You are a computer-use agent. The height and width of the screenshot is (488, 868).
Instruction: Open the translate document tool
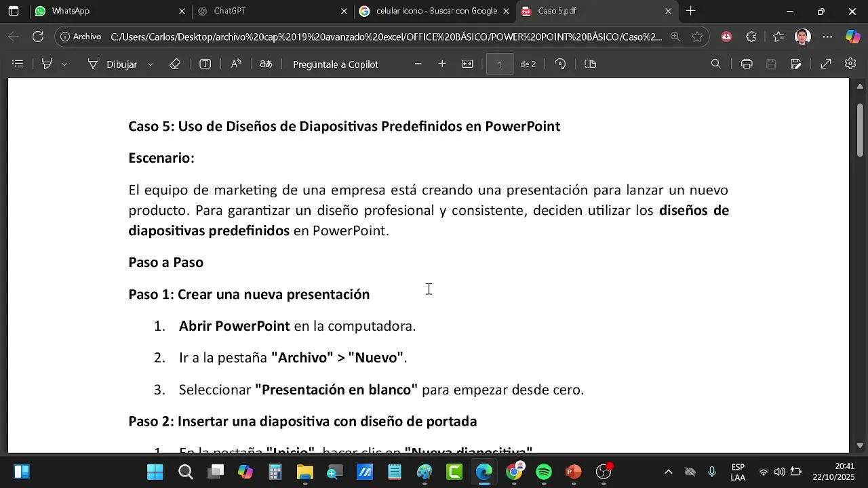coord(266,64)
